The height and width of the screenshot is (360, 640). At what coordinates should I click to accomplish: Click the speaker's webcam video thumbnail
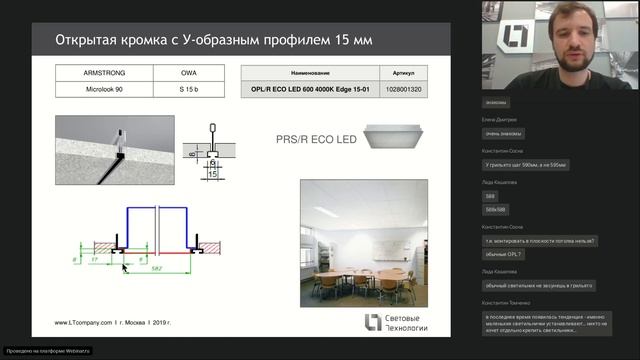click(560, 45)
